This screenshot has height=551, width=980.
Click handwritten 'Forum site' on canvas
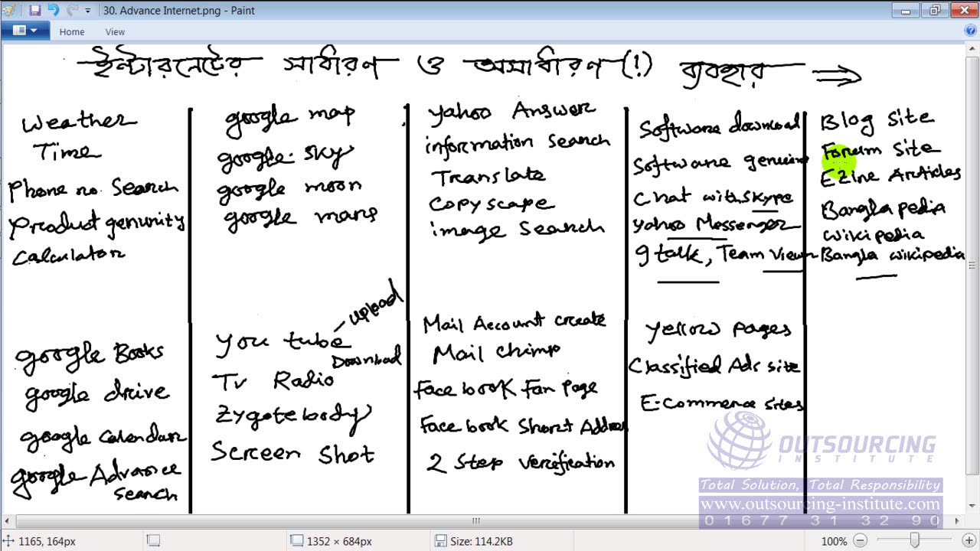(x=880, y=150)
